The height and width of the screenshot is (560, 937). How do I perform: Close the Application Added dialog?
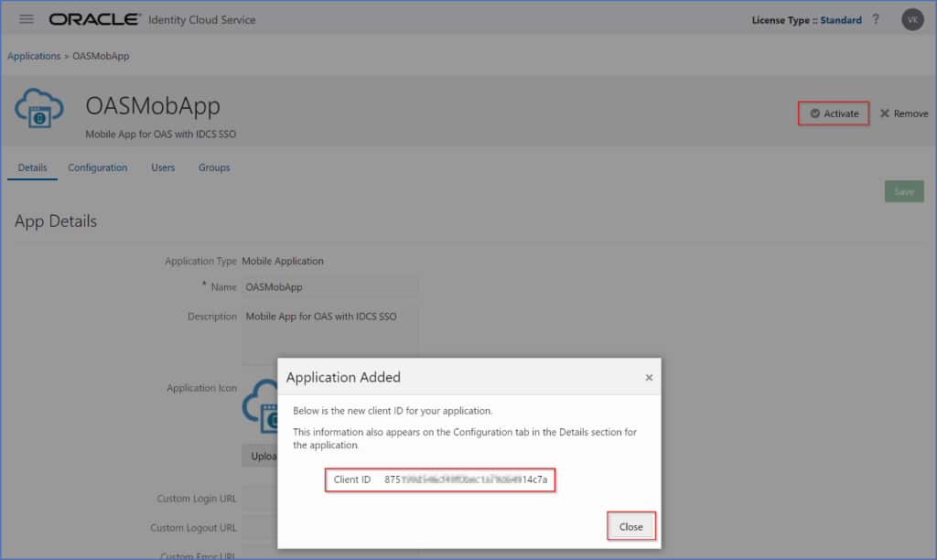tap(632, 525)
